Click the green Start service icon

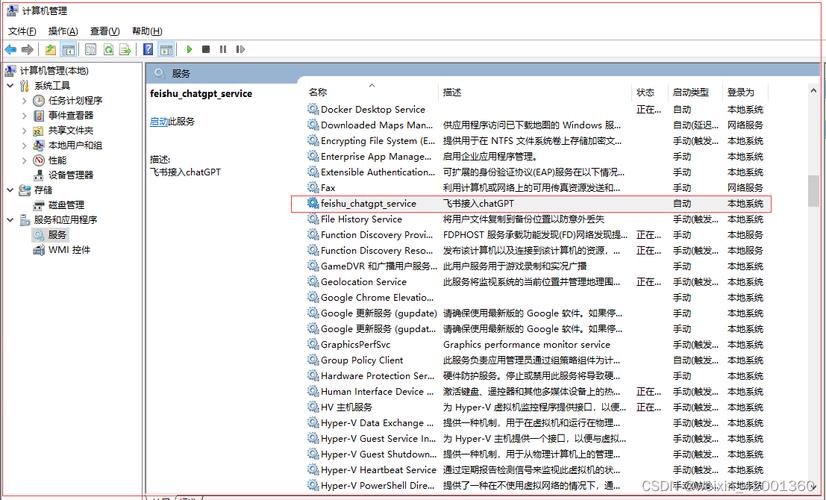tap(189, 50)
